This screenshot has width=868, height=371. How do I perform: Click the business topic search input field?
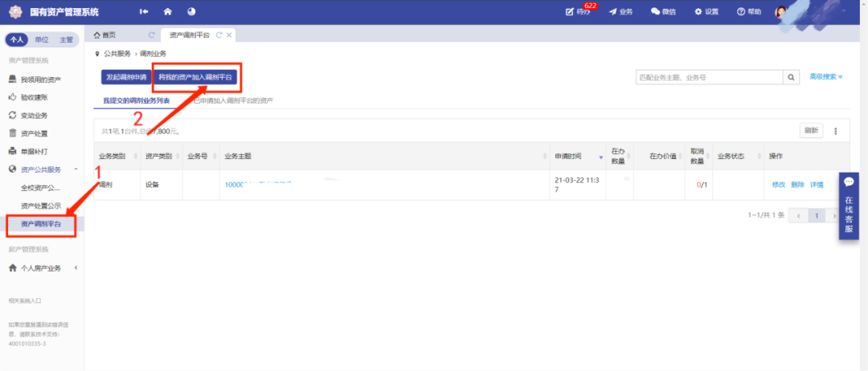point(708,77)
